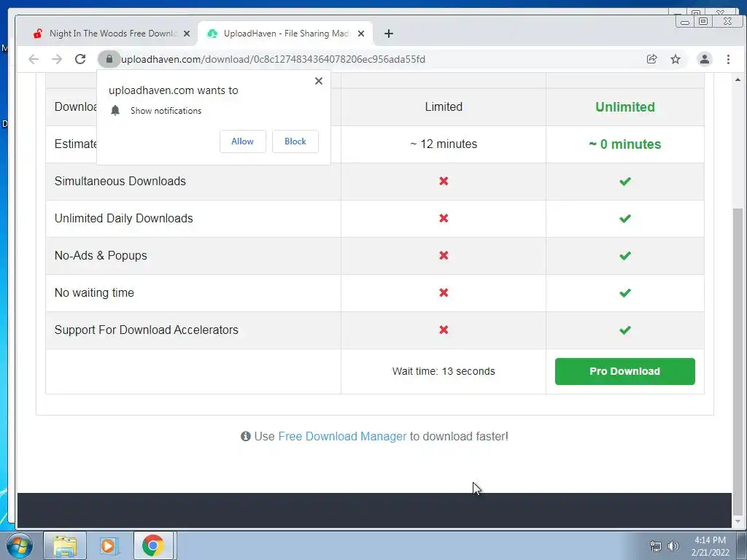Block notifications from uploadhaven.com
The height and width of the screenshot is (560, 747).
[x=295, y=141]
